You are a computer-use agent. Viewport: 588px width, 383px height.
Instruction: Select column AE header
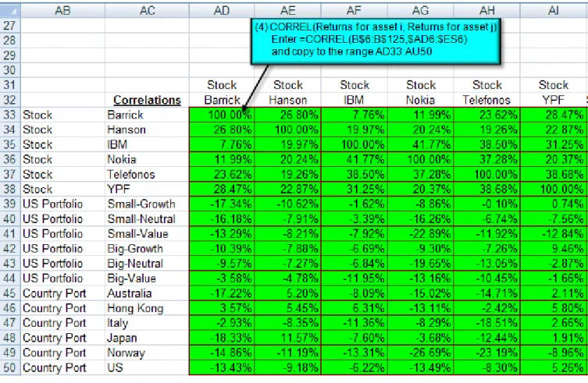(x=287, y=10)
